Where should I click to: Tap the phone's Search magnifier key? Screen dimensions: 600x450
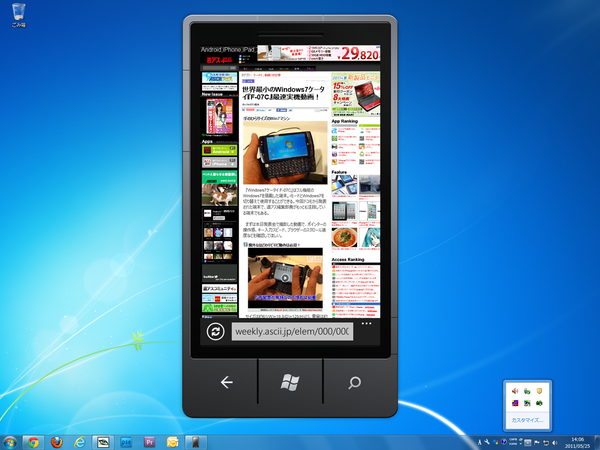354,382
